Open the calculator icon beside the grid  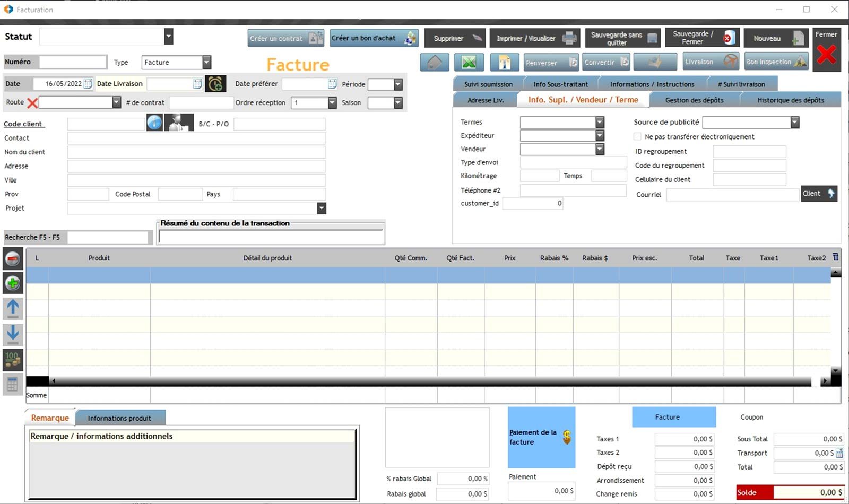click(13, 385)
